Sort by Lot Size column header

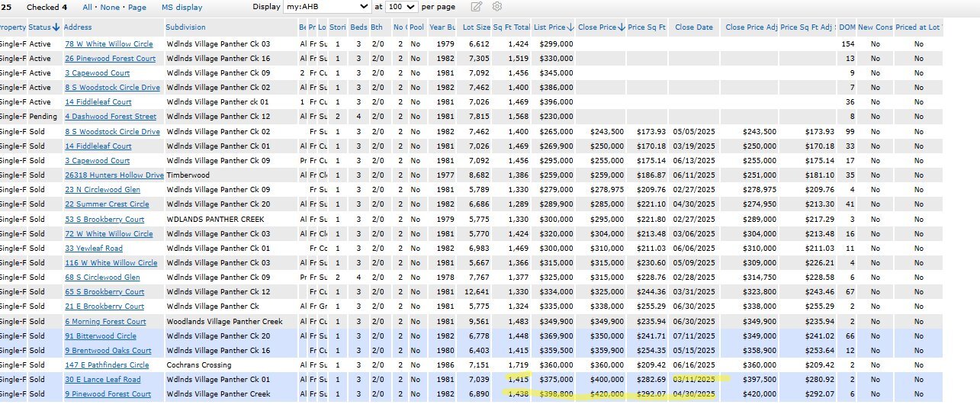click(476, 27)
